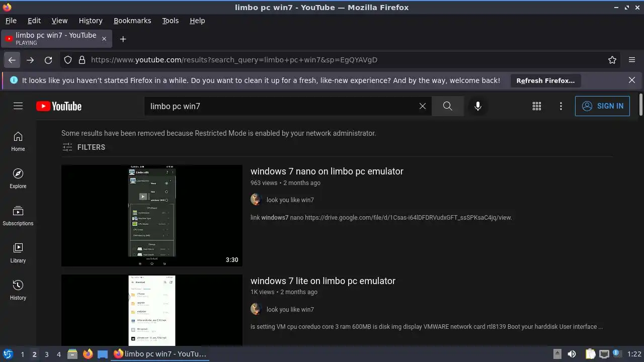Screen dimensions: 644x362
Task: Go forward with the browser forward arrow
Action: 30,60
